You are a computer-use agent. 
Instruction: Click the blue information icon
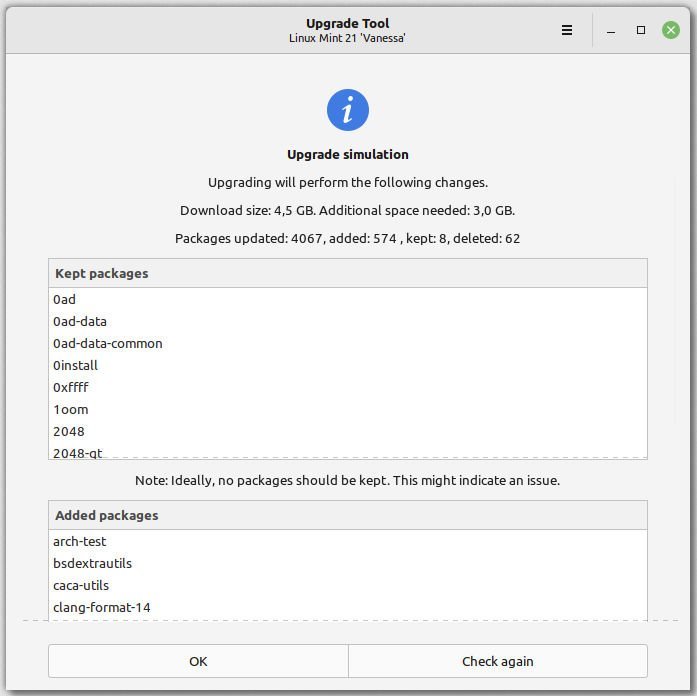point(348,109)
